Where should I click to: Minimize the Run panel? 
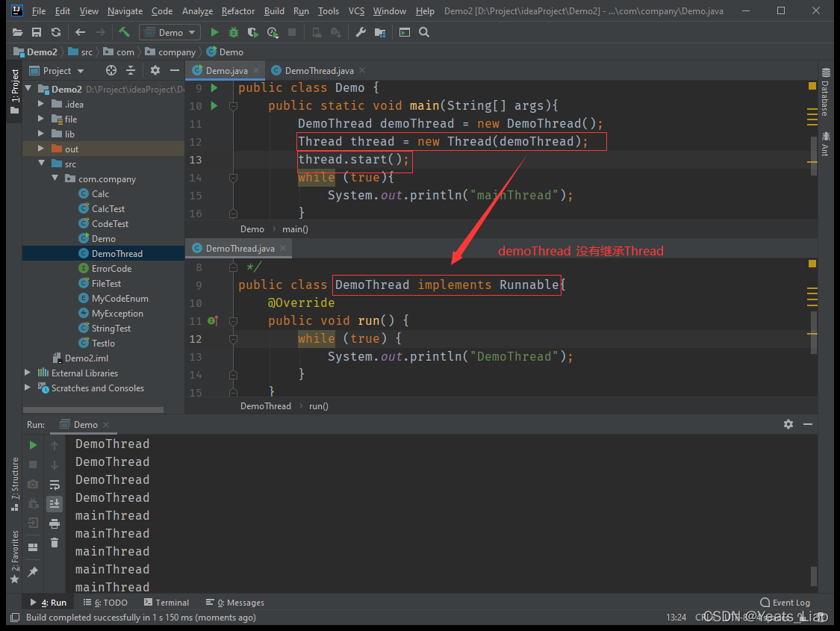point(808,424)
